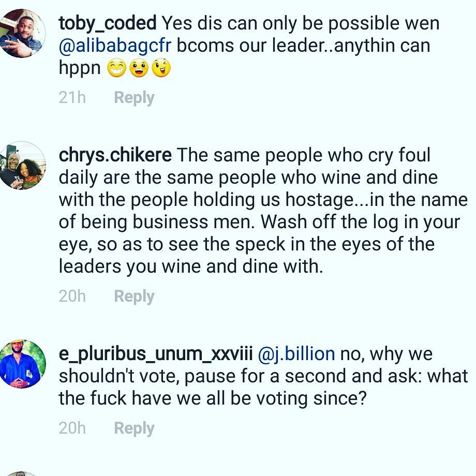Open the @alibabagcfr mention
476x476 pixels.
click(x=115, y=46)
